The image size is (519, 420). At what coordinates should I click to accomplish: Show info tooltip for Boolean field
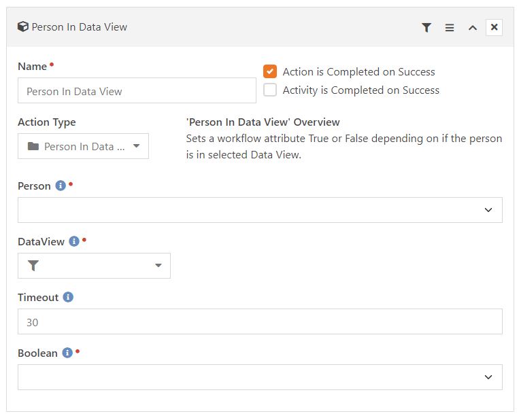(x=67, y=353)
